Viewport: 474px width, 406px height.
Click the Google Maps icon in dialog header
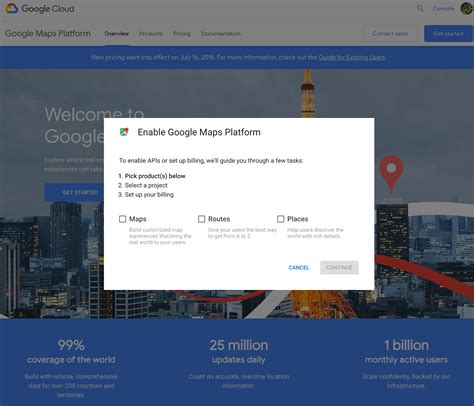(124, 132)
